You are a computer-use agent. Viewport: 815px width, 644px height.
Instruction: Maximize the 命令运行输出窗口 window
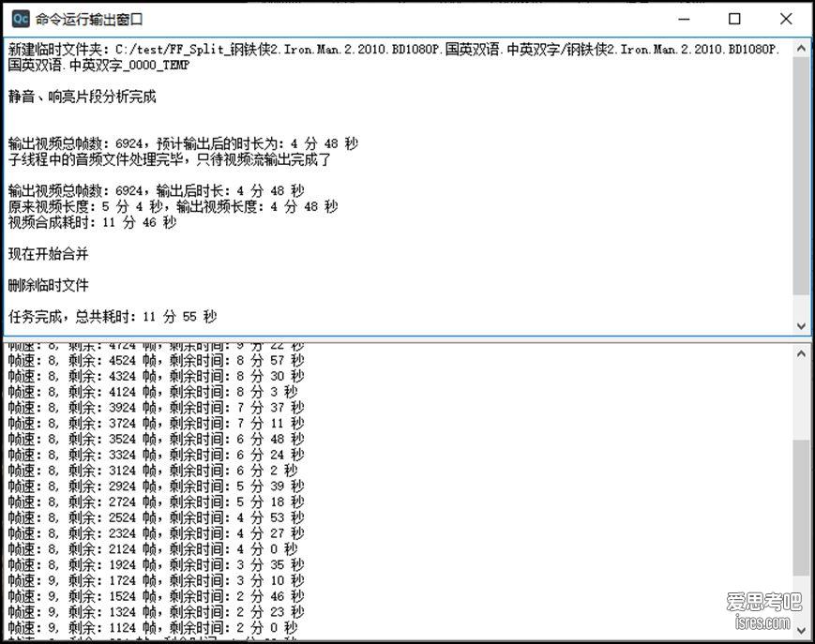(x=734, y=19)
